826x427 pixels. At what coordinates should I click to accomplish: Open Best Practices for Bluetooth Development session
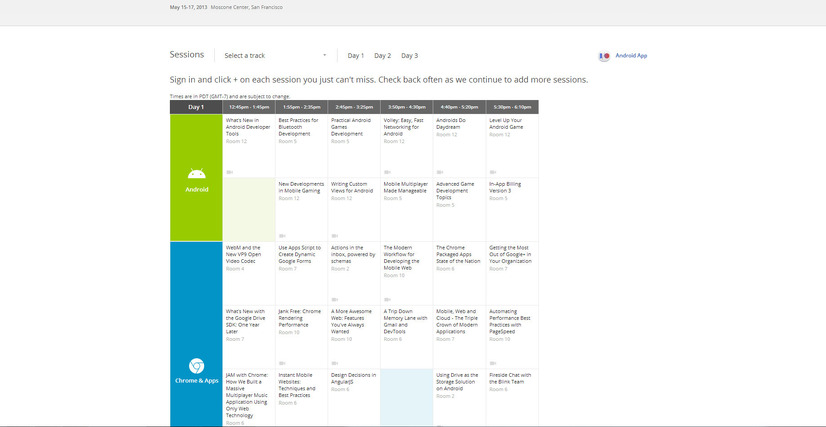click(298, 127)
